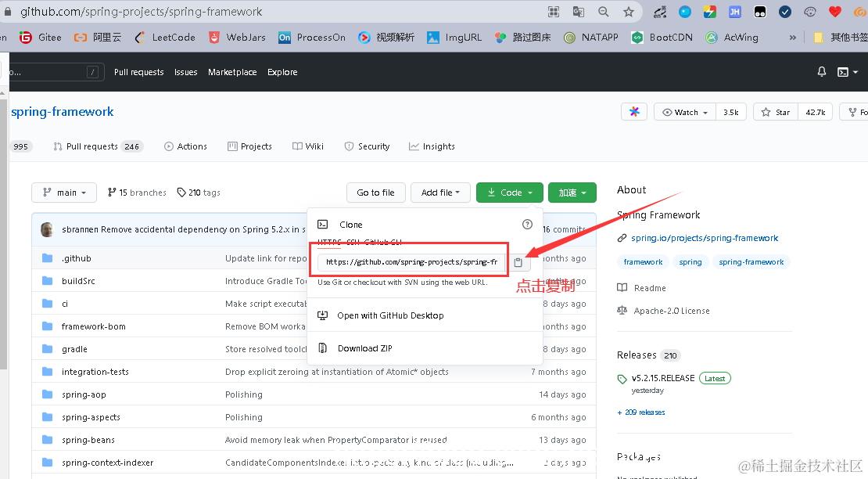868x479 pixels.
Task: Click the colorful star button beside Watch
Action: [x=634, y=112]
